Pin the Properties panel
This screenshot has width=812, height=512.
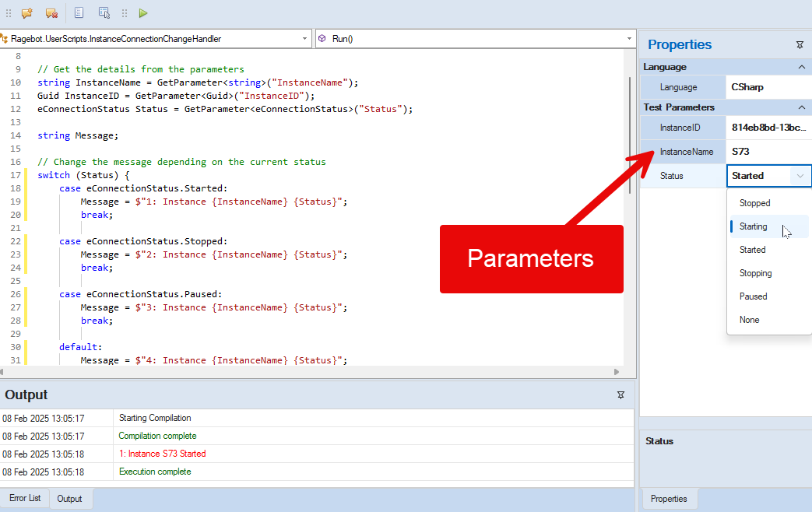800,45
